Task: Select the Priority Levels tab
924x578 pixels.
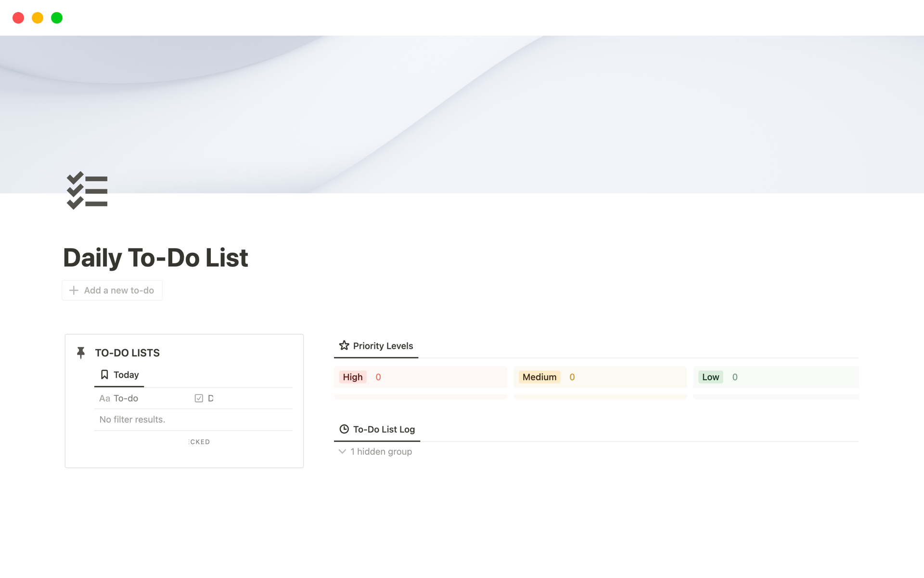Action: (383, 345)
